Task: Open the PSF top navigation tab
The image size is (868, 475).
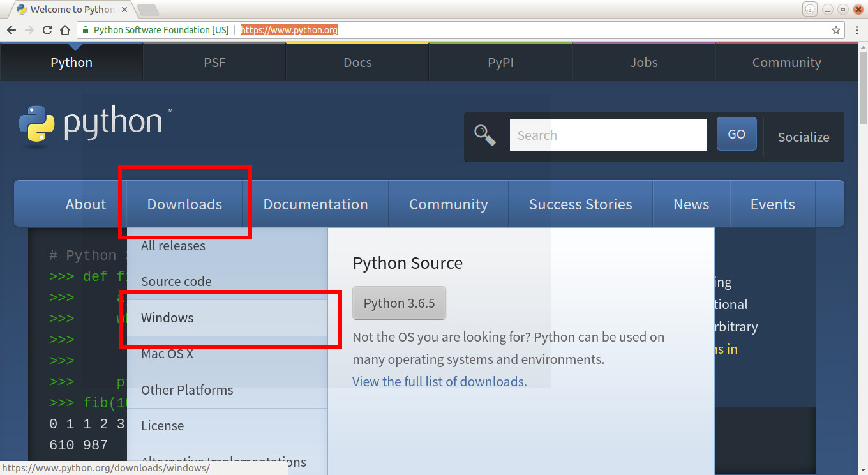Action: [214, 63]
